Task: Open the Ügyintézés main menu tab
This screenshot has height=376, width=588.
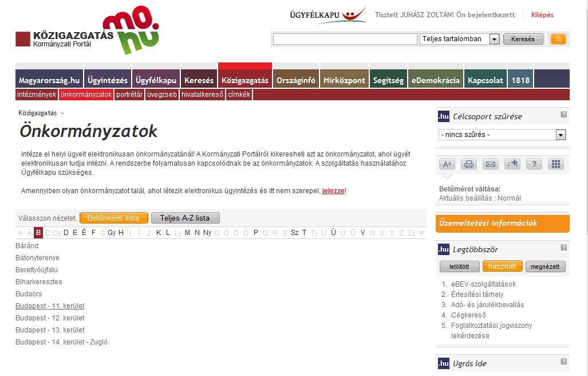Action: [x=108, y=80]
